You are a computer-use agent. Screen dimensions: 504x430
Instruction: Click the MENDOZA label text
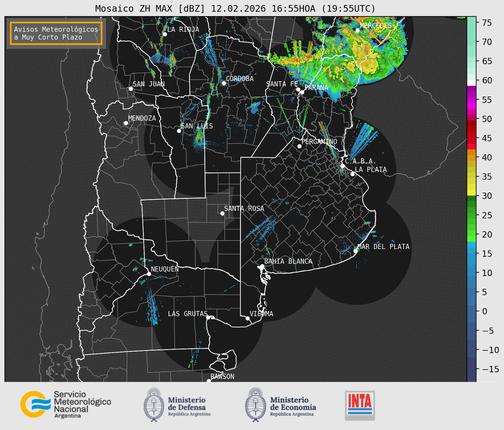pyautogui.click(x=142, y=118)
